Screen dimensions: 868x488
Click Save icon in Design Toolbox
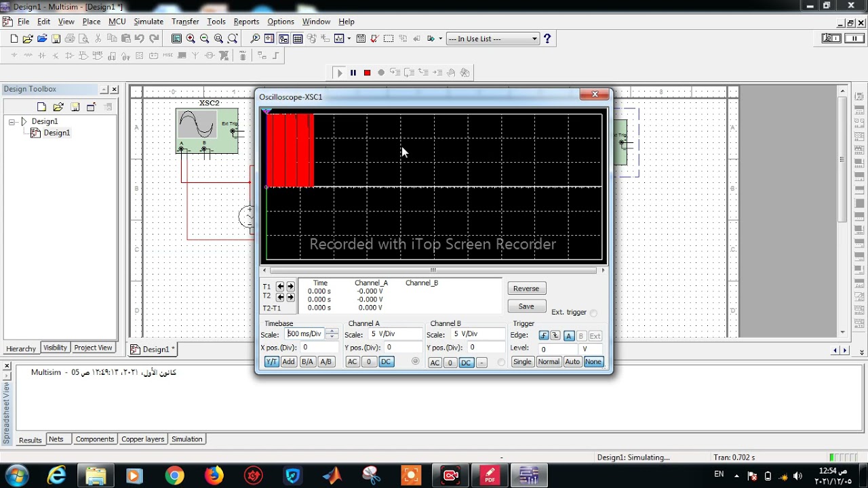[75, 107]
